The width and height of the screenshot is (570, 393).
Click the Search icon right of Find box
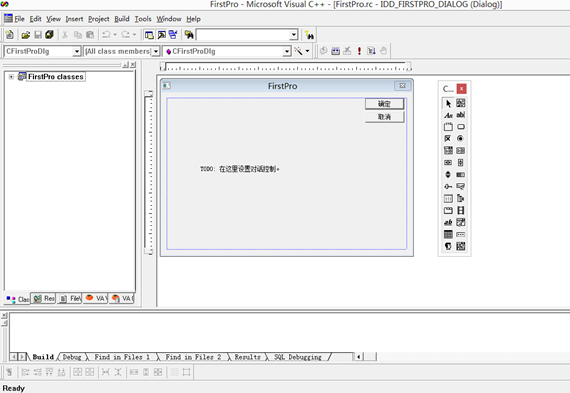click(x=309, y=35)
